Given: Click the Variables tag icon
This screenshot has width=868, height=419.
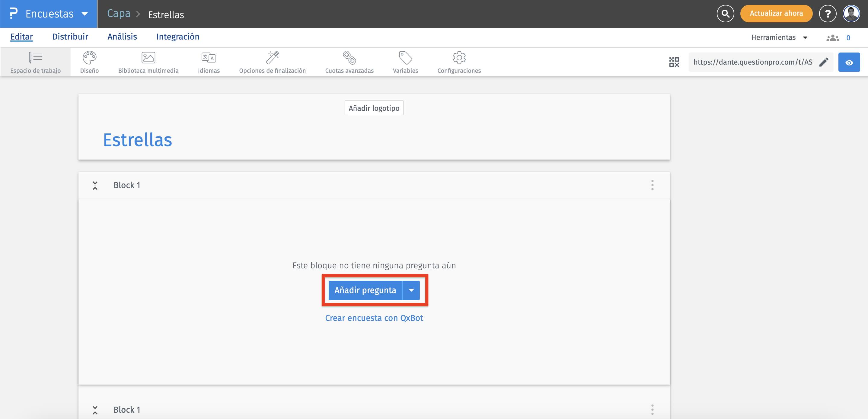Looking at the screenshot, I should [x=405, y=58].
